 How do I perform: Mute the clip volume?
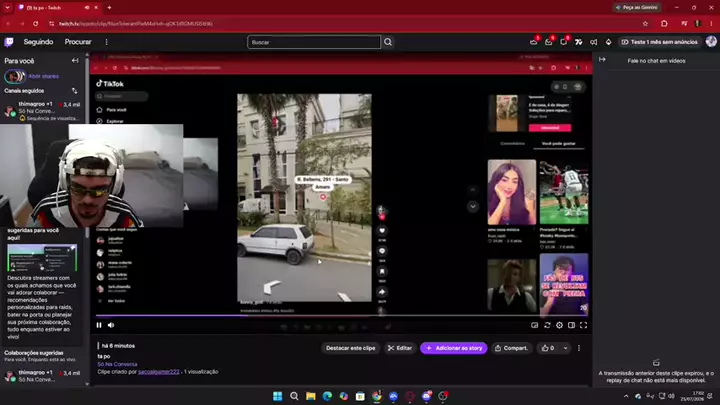point(111,325)
